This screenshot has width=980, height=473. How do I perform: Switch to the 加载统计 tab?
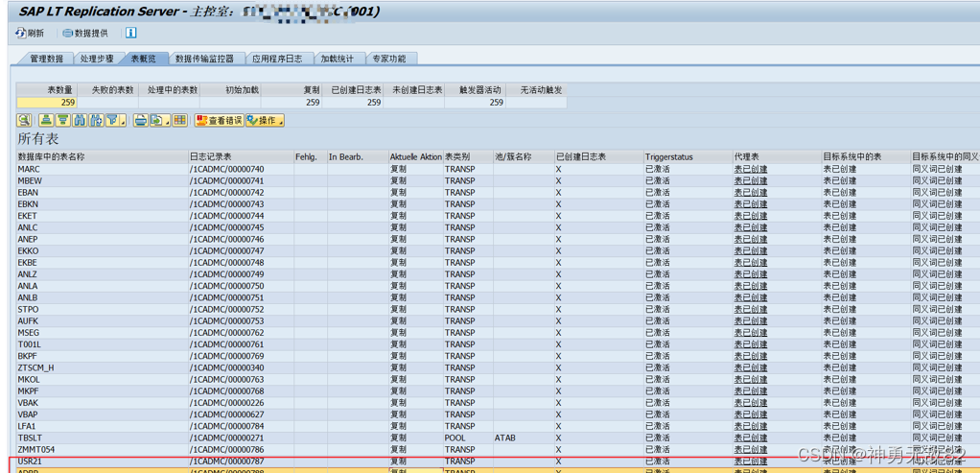338,59
